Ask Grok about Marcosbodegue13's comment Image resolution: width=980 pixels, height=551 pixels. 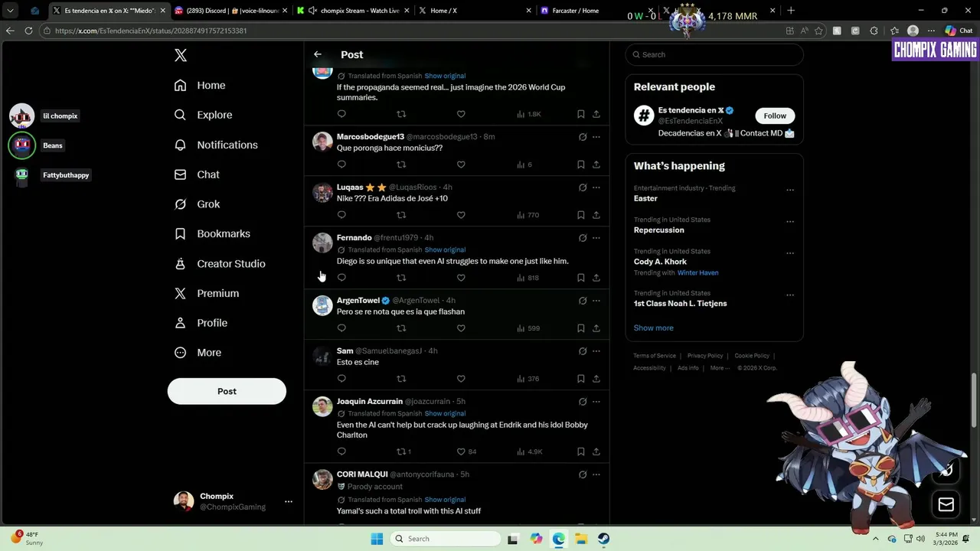pos(583,137)
